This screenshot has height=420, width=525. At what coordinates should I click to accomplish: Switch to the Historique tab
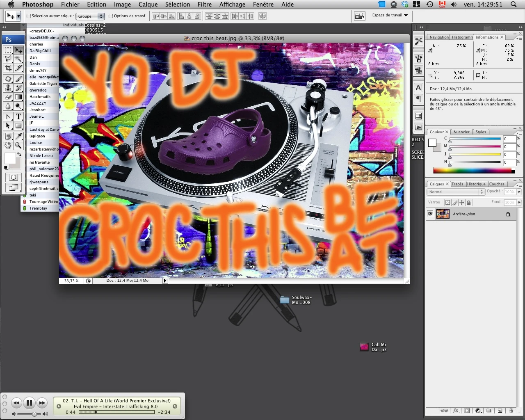(476, 184)
